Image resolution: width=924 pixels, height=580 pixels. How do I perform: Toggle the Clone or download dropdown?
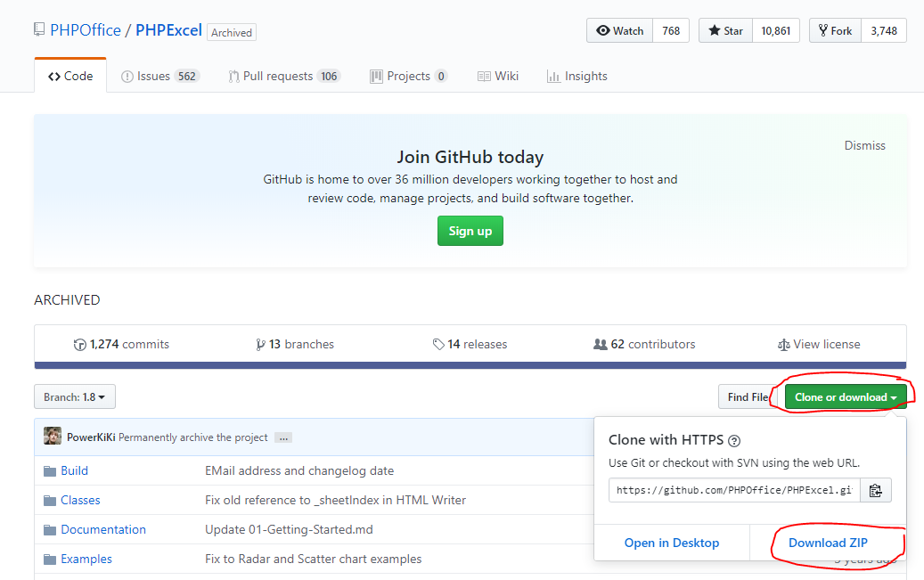coord(846,396)
